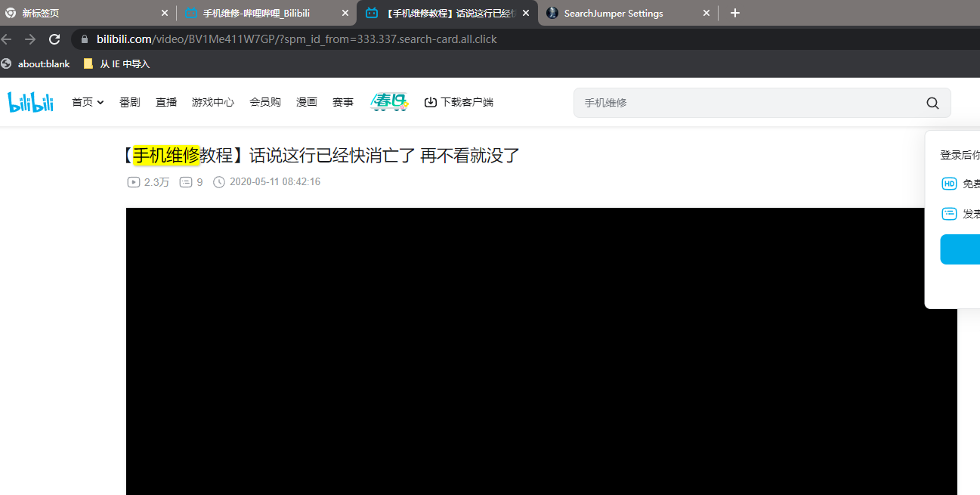The width and height of the screenshot is (980, 495).
Task: Switch to 手机维修-哔哩哔哩_Bilibili tab
Action: 267,13
